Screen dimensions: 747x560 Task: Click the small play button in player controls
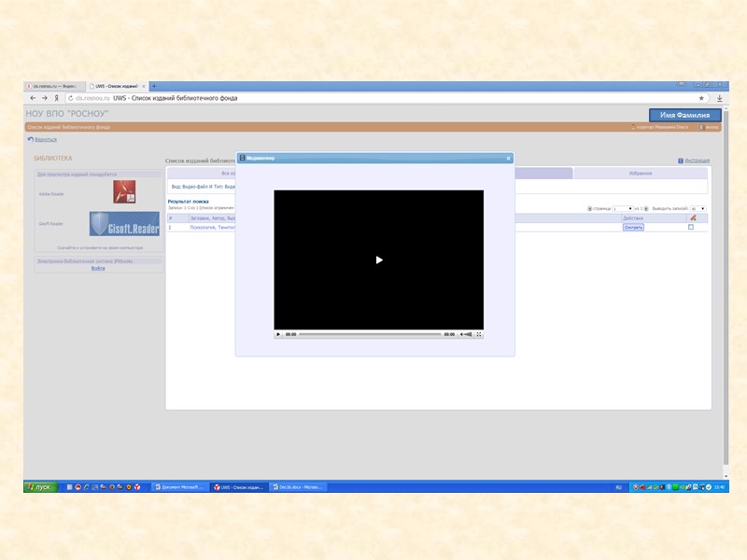(278, 334)
